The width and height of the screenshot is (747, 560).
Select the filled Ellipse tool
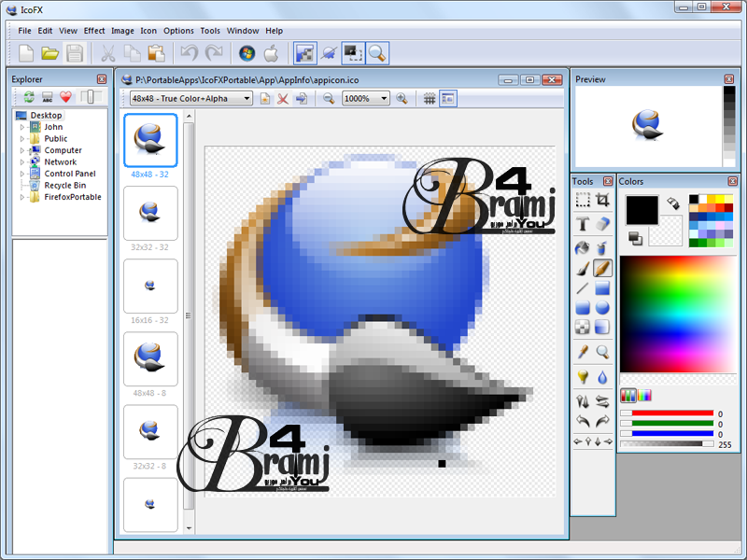602,308
